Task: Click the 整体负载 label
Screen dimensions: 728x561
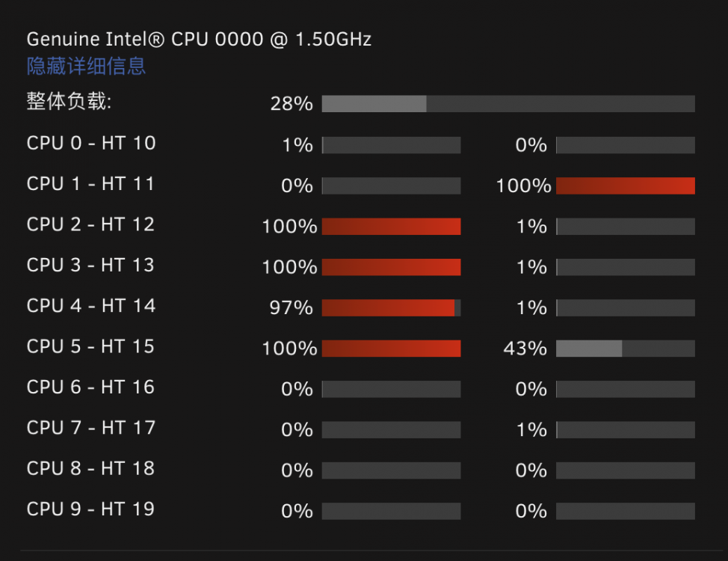Action: 69,101
